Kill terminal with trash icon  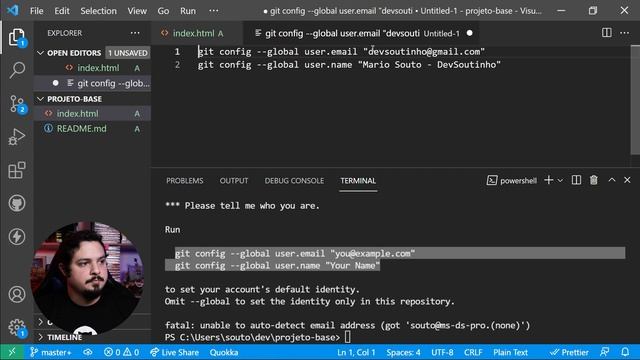(593, 180)
